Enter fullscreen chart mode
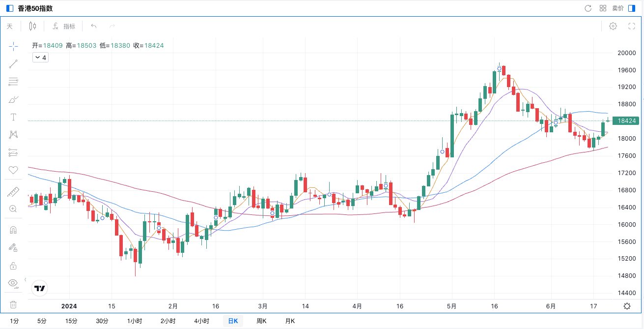Viewport: 644px width, 329px height. (632, 26)
